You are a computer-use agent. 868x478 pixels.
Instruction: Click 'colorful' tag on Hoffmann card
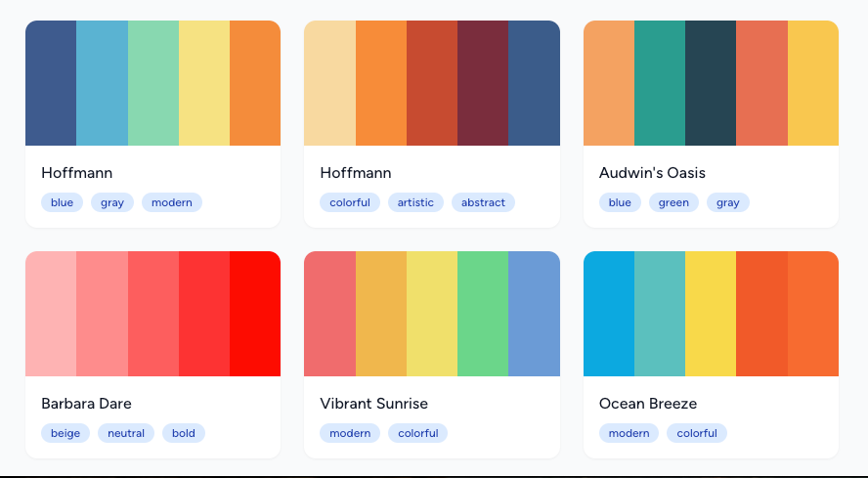pyautogui.click(x=350, y=202)
